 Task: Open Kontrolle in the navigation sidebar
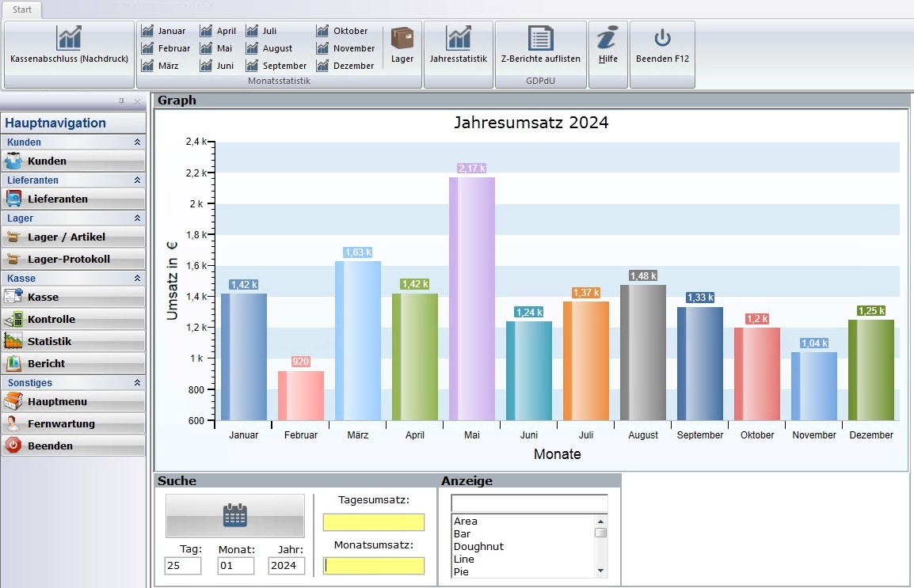73,319
